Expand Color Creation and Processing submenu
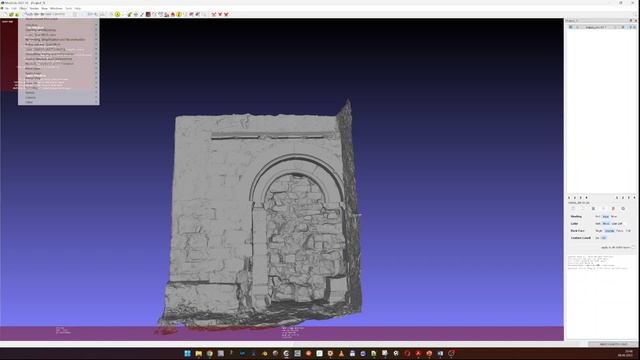 58,49
